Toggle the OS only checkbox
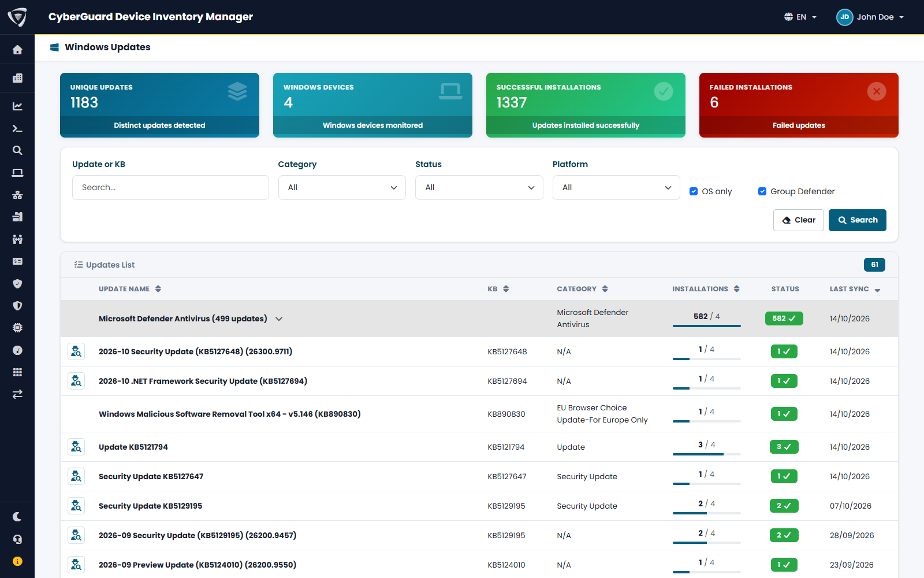This screenshot has height=578, width=924. pos(694,191)
